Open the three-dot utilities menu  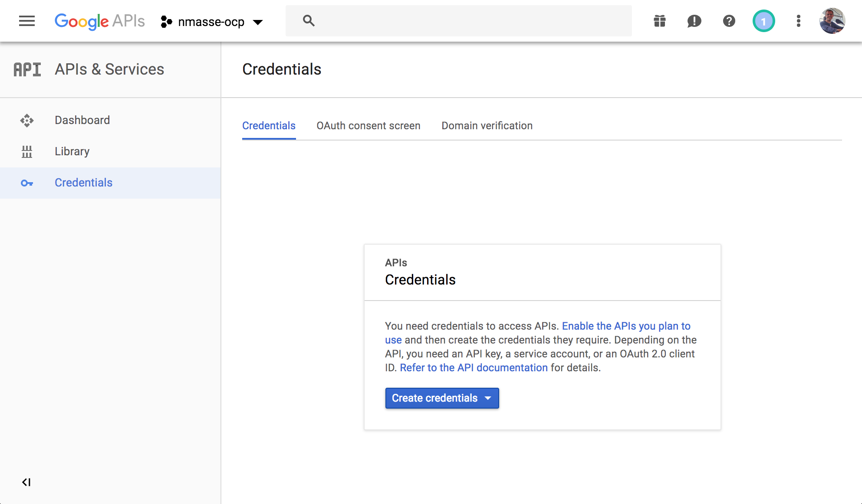point(798,21)
